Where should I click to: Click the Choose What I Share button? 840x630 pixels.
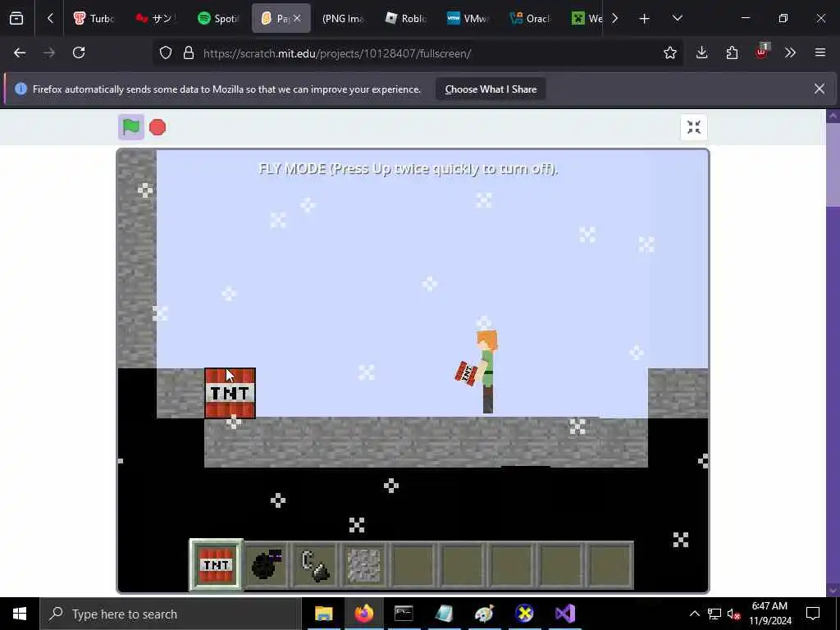tap(491, 89)
